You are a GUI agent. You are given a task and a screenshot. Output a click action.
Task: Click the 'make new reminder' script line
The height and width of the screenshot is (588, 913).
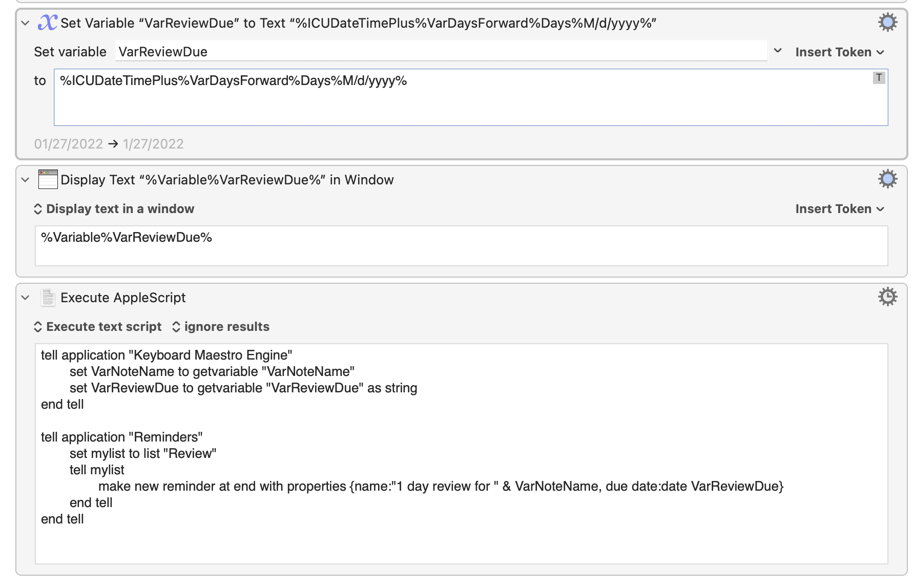(441, 486)
